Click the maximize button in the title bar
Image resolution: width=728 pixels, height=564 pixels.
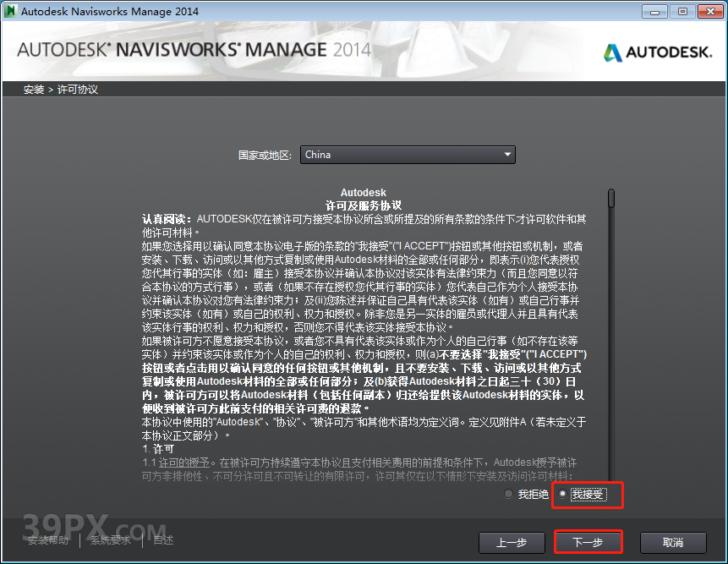click(x=681, y=11)
